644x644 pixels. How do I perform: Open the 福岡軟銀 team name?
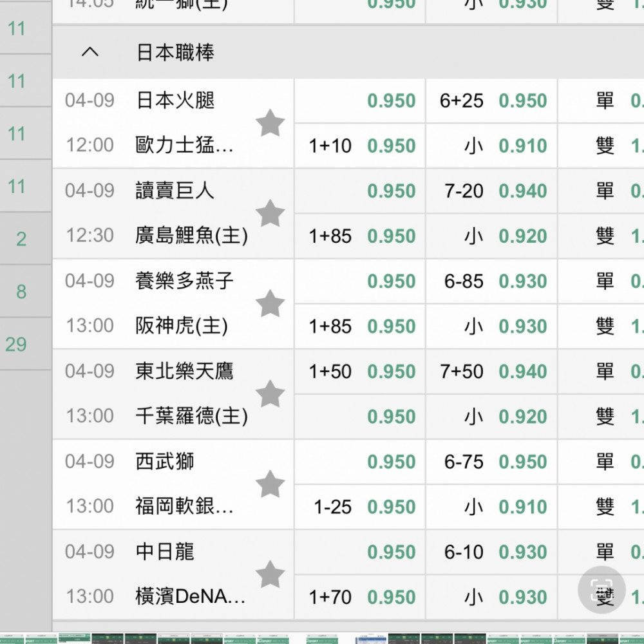click(184, 507)
